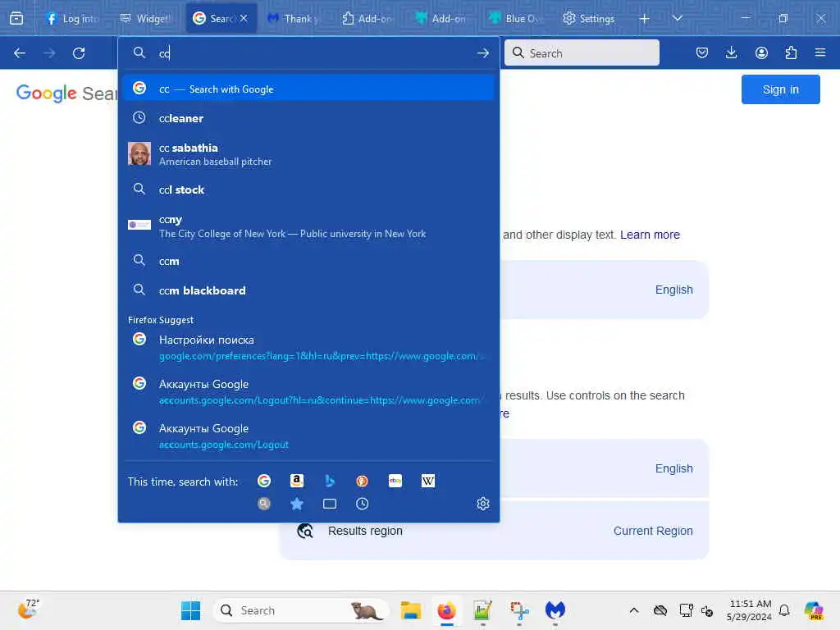Open File Explorer from taskbar

411,610
